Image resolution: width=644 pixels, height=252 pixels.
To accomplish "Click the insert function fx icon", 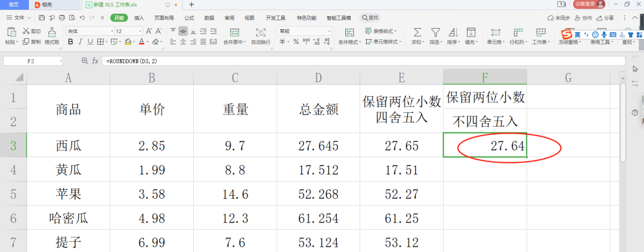I will tap(95, 61).
